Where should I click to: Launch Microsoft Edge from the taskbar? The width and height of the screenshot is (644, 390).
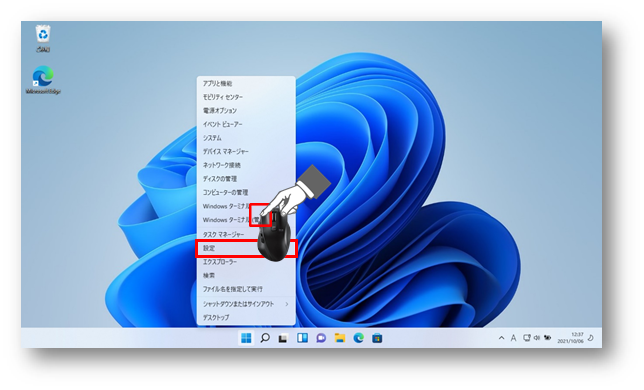pyautogui.click(x=359, y=338)
